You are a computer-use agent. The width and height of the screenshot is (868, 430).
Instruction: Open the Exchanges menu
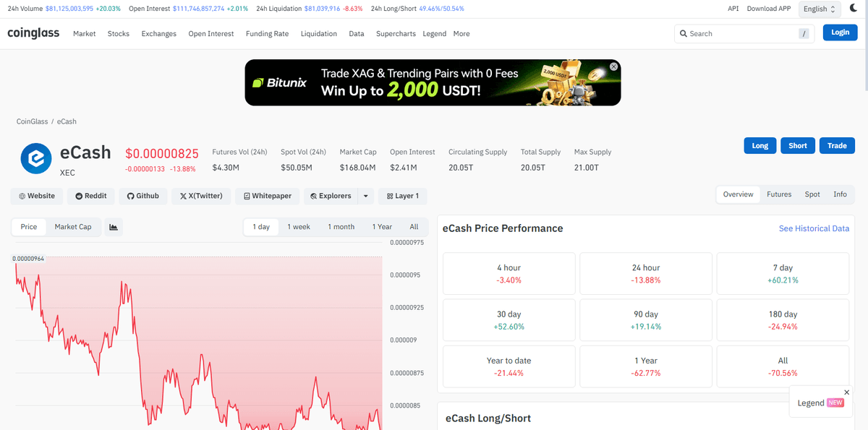[x=159, y=33]
